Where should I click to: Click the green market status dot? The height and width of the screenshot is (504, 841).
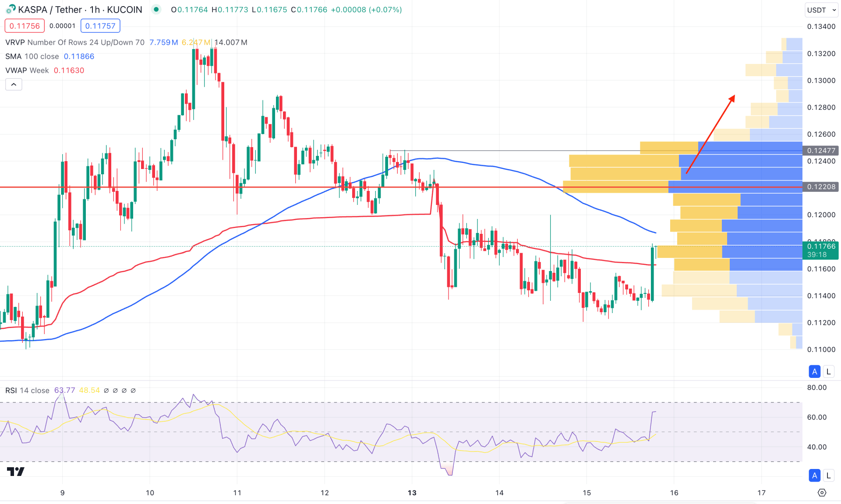(x=156, y=9)
